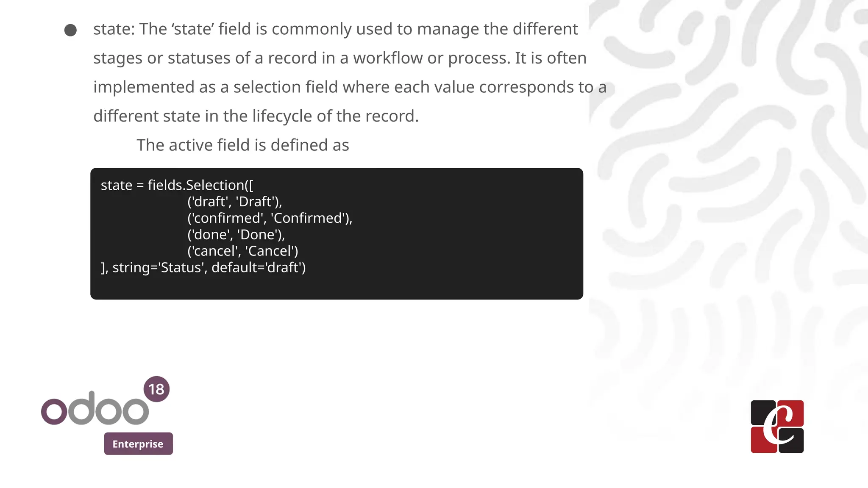Click the bullet point before 'state:'

[70, 30]
